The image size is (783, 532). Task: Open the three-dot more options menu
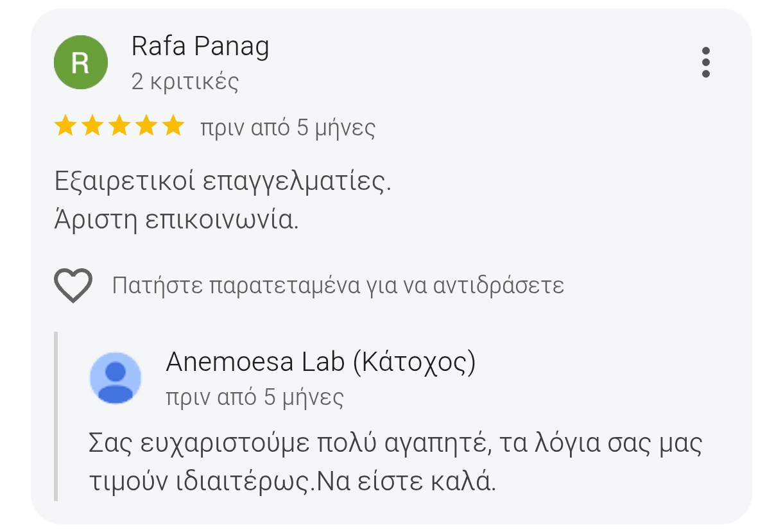[705, 62]
